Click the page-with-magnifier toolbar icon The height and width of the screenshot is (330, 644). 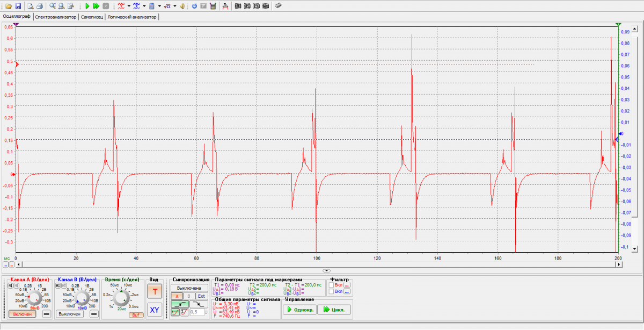tap(71, 6)
